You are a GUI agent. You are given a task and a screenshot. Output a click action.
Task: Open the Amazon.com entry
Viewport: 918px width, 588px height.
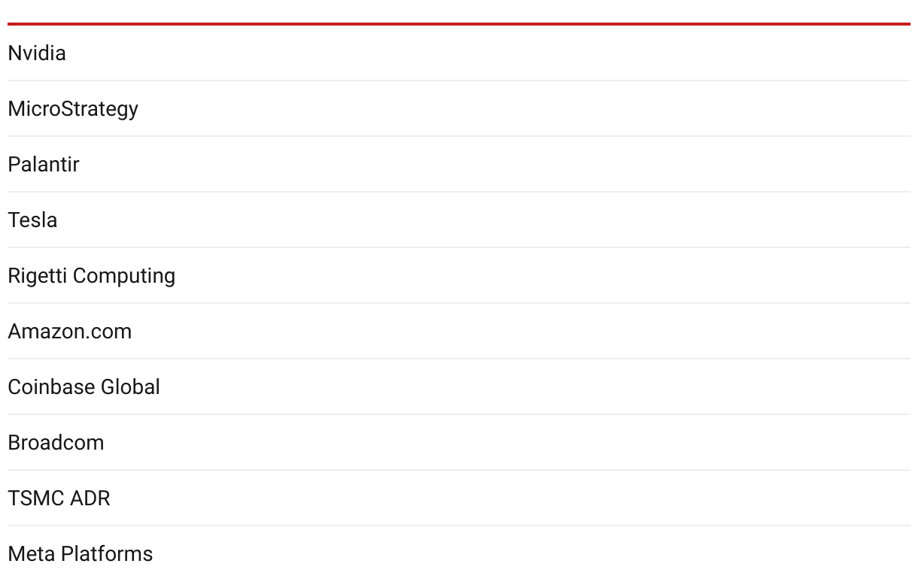click(x=70, y=332)
